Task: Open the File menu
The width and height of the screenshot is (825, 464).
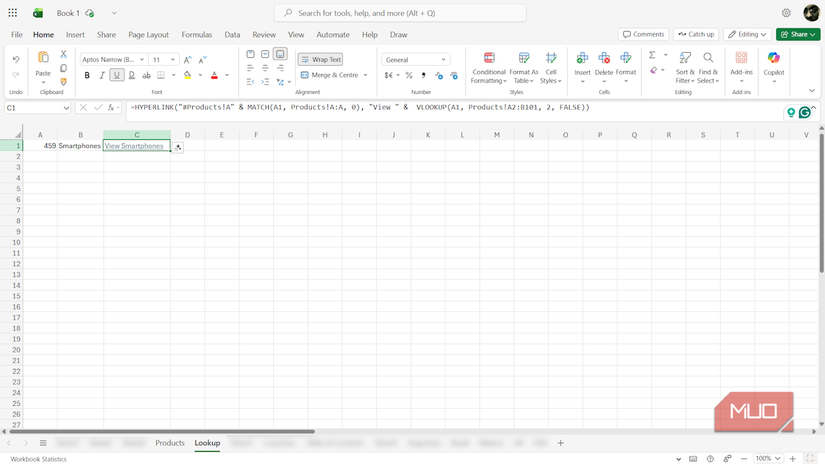Action: [17, 35]
